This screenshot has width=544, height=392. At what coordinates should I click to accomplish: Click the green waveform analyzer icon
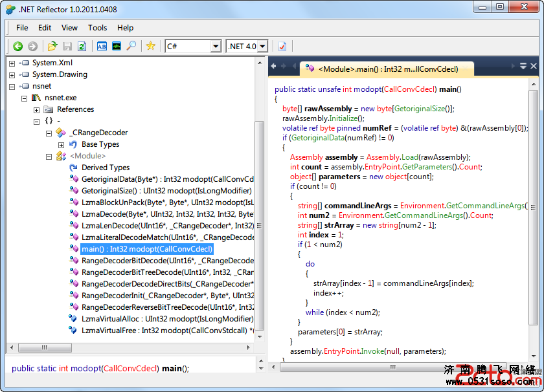coord(117,46)
